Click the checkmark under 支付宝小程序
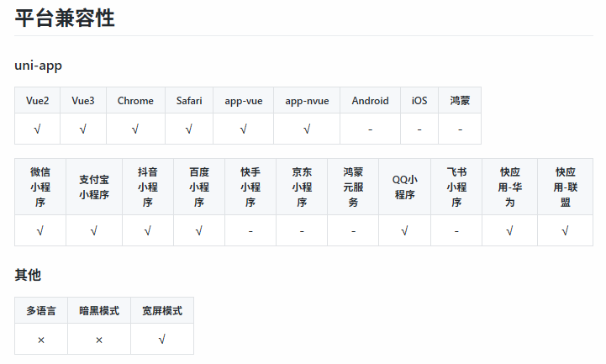The width and height of the screenshot is (606, 364). point(94,231)
